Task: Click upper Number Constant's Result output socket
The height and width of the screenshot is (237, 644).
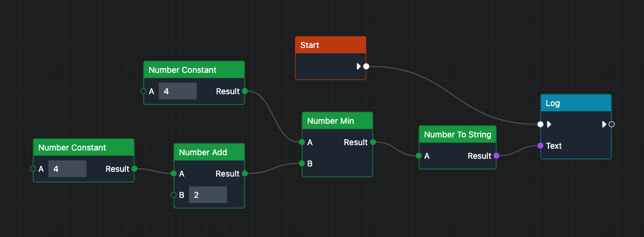Action: 245,91
